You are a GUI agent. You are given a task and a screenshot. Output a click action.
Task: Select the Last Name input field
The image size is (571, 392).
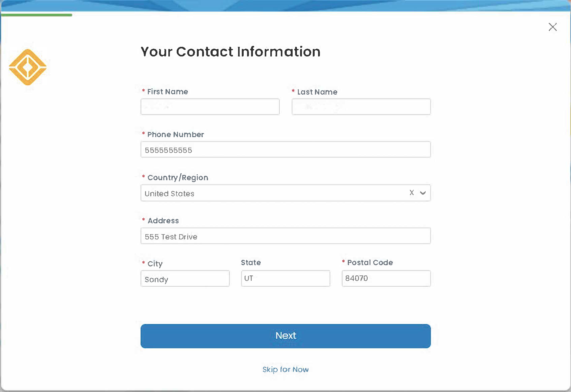click(361, 107)
